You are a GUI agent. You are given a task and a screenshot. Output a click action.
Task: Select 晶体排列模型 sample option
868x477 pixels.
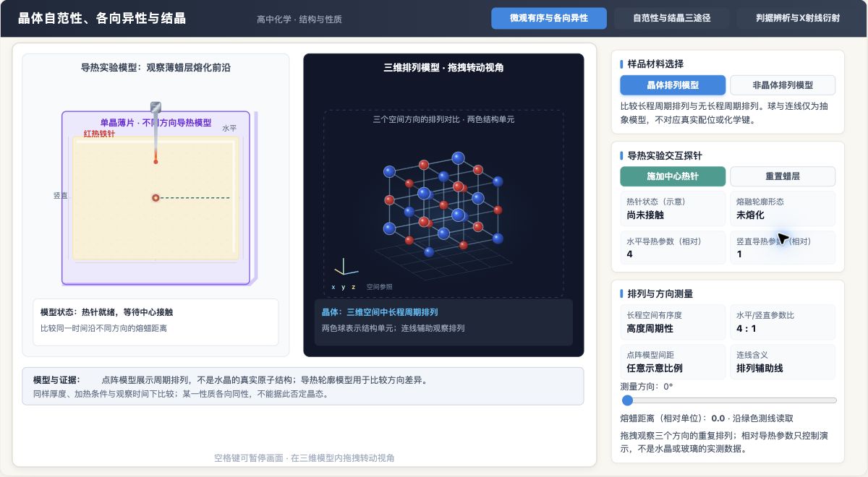673,85
